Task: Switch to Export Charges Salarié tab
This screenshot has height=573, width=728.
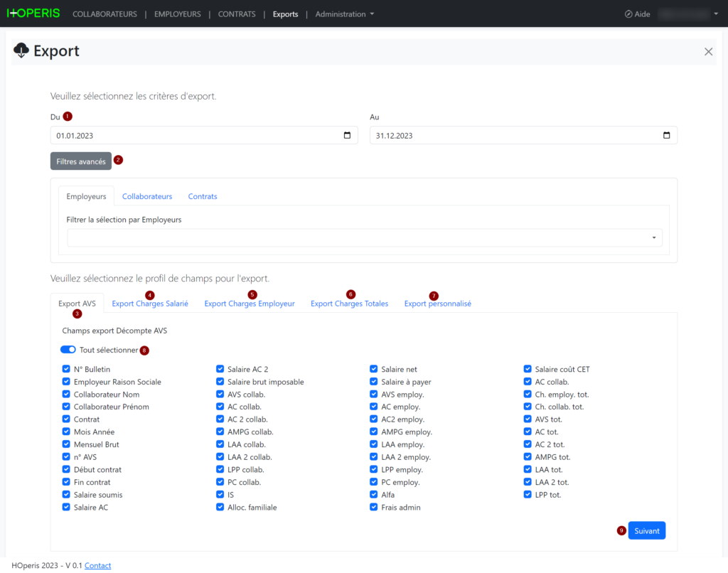Action: (150, 304)
